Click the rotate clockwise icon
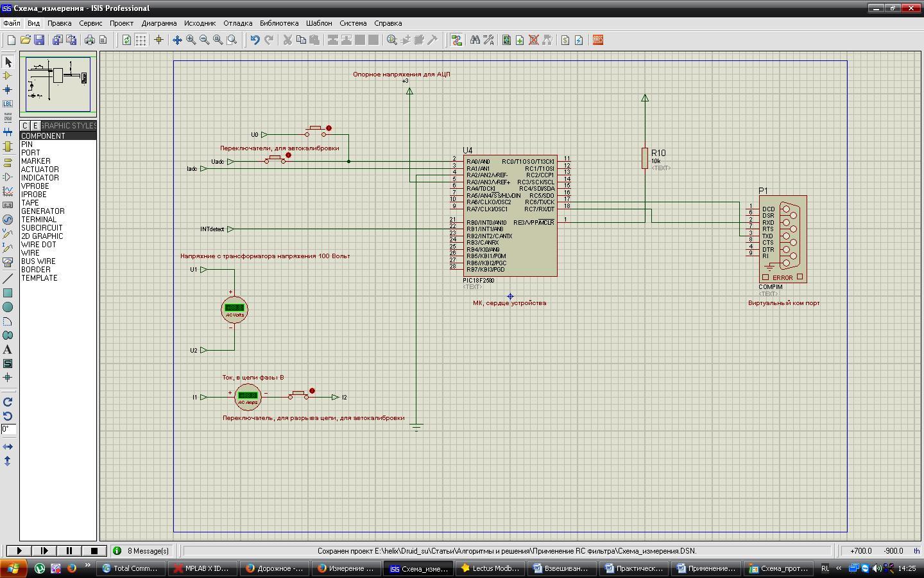The image size is (924, 578). tap(8, 402)
